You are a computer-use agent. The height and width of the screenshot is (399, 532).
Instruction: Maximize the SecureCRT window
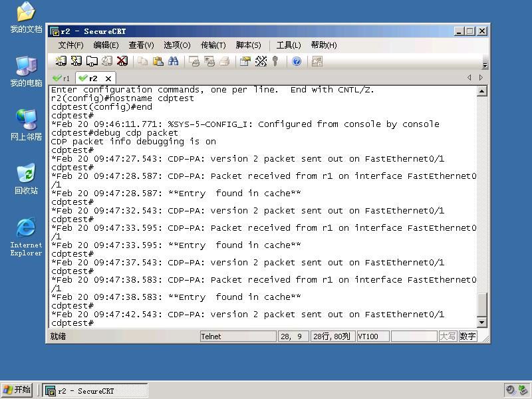pos(470,31)
